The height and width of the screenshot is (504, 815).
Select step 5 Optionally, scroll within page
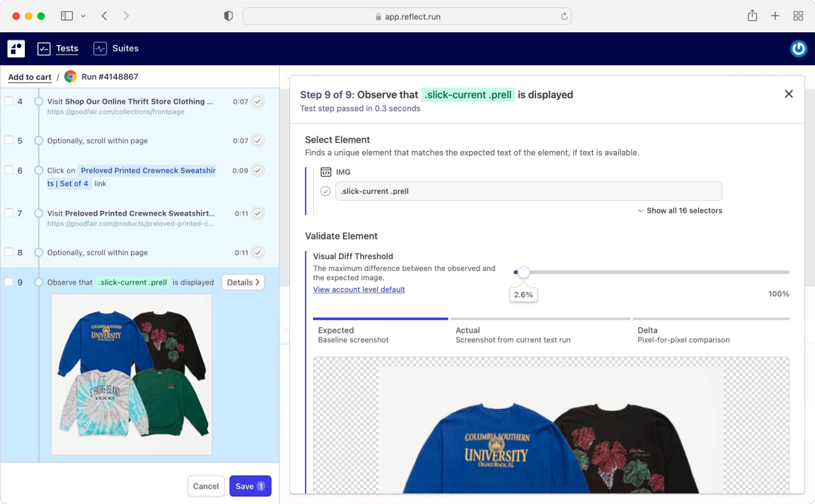[97, 141]
